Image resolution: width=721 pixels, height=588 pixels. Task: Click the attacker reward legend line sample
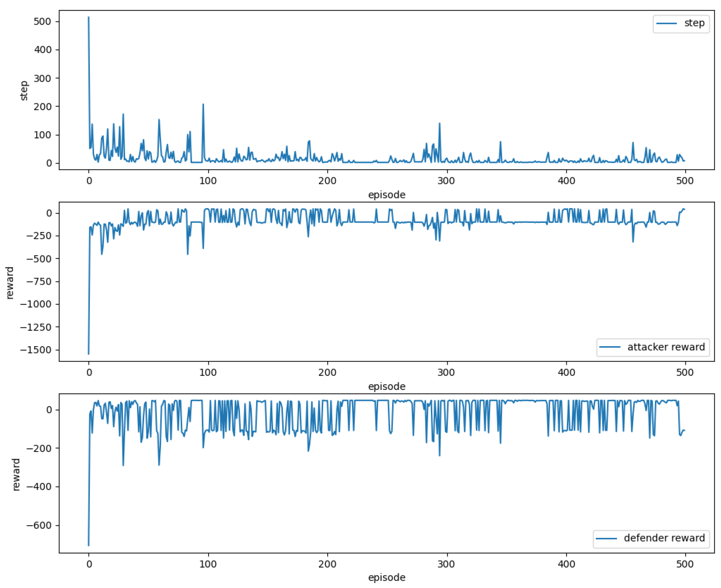(609, 347)
